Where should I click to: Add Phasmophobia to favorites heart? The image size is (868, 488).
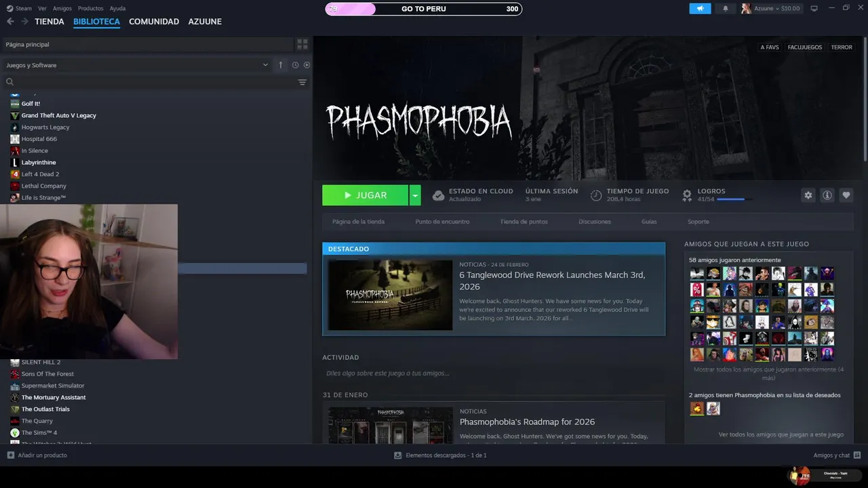click(846, 195)
